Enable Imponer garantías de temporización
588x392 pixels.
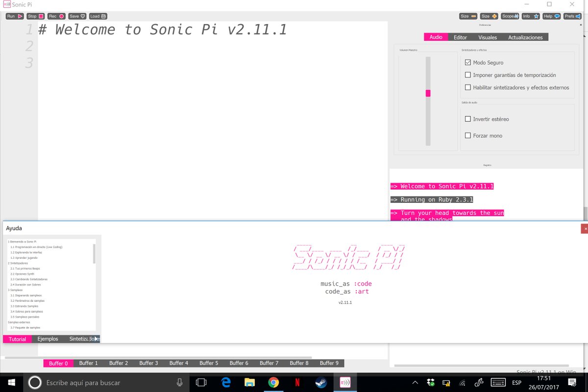tap(468, 75)
